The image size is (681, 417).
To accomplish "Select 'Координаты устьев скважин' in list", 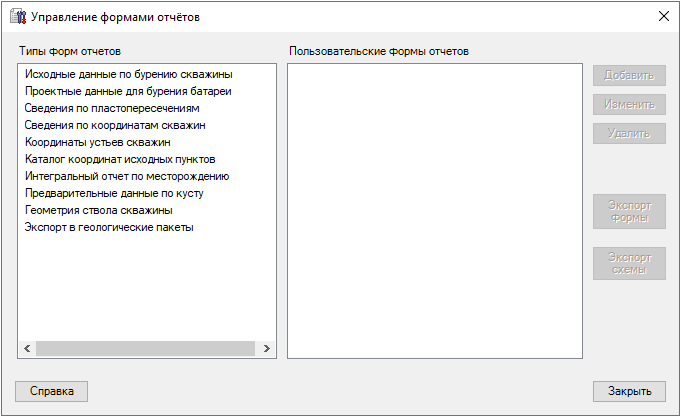I will pos(97,142).
